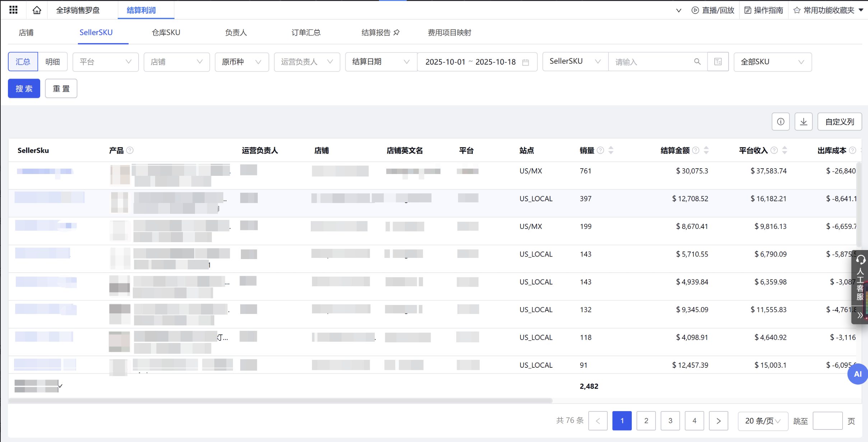Click the 搜索 search button

click(24, 88)
